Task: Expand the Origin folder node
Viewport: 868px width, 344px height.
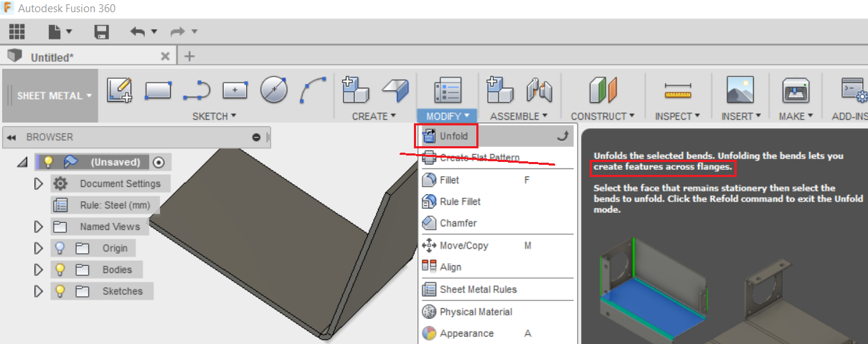Action: pos(39,248)
